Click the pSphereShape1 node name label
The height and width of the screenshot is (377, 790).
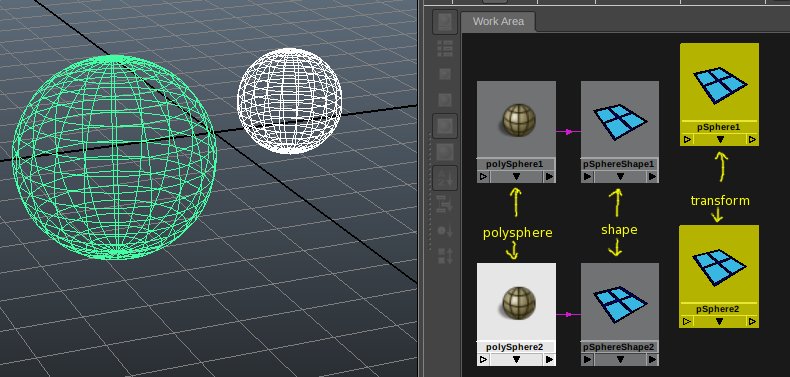[620, 164]
